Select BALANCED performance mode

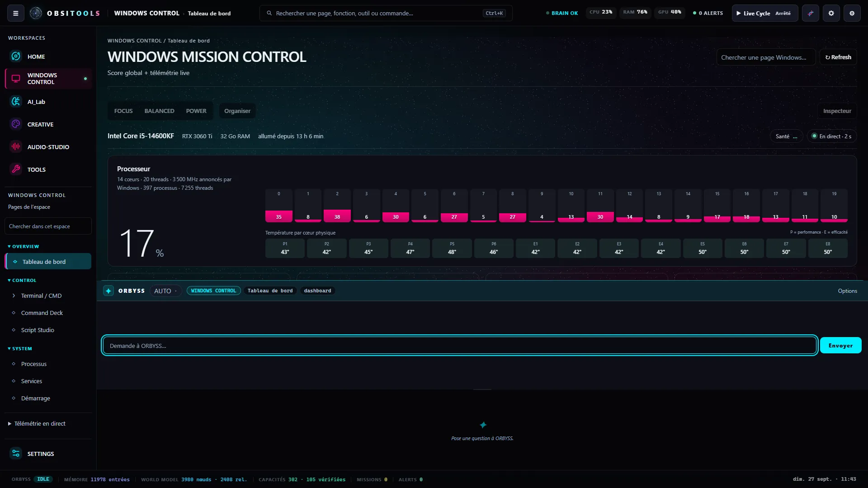coord(159,111)
